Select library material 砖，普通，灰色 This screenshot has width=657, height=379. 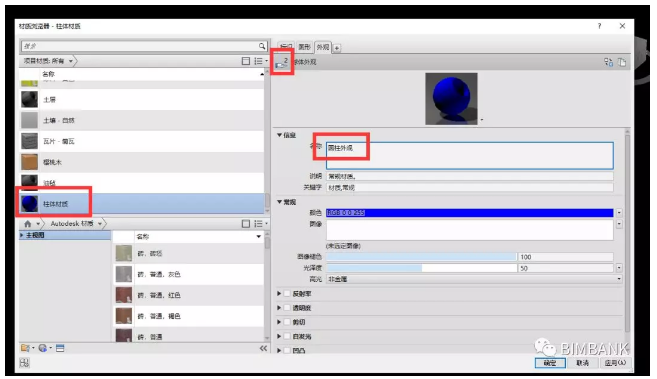tap(189, 274)
